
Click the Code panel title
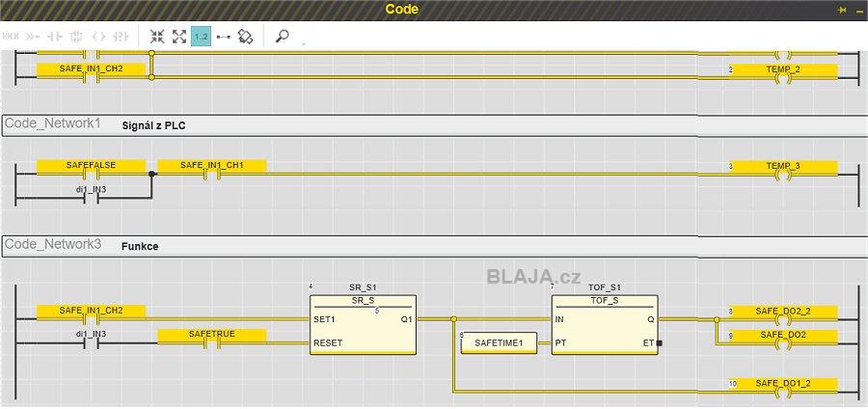coord(402,10)
